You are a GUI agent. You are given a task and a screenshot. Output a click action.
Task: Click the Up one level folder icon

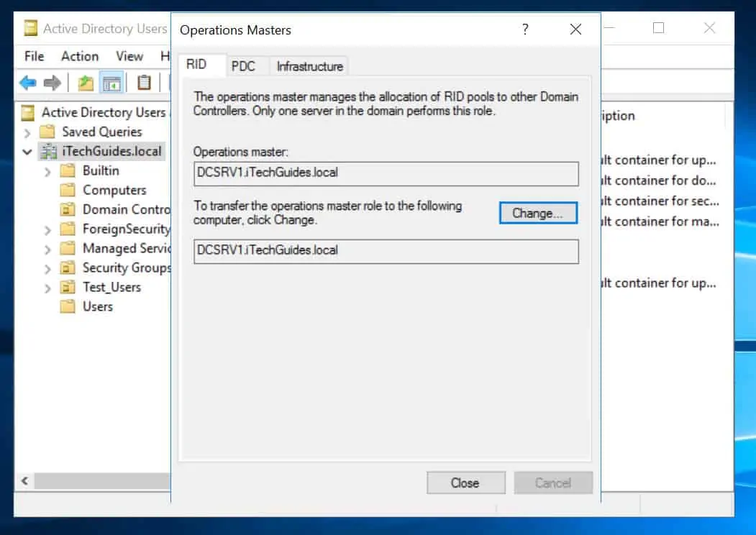tap(86, 83)
